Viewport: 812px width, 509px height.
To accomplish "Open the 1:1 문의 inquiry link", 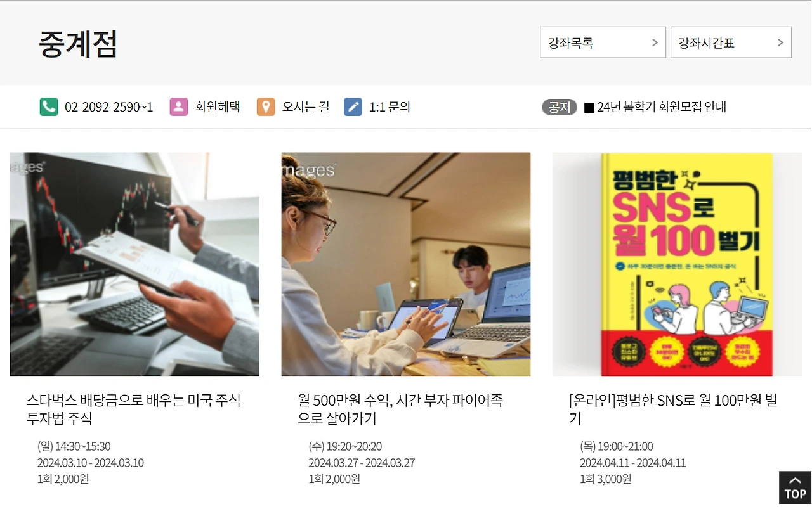I will point(390,107).
